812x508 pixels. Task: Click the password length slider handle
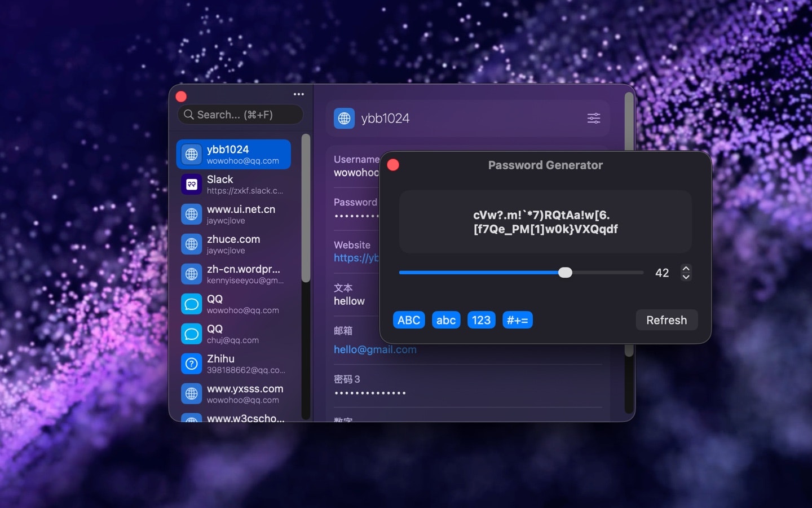click(566, 273)
